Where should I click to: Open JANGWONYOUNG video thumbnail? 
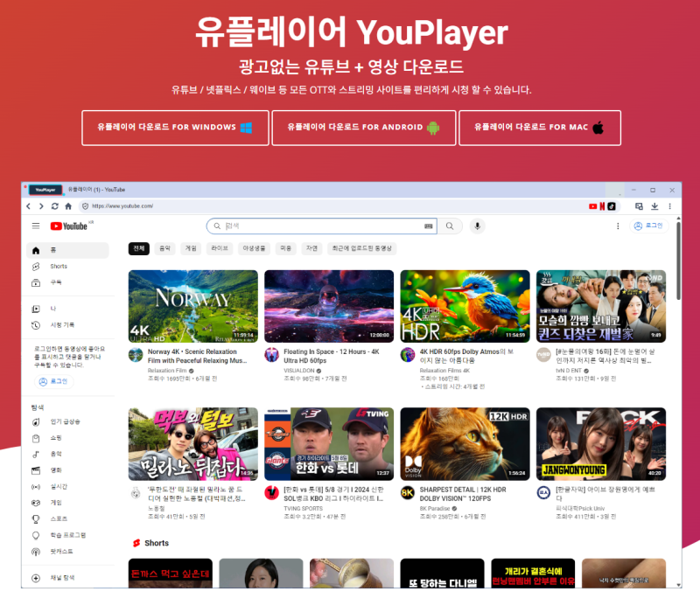coord(601,444)
